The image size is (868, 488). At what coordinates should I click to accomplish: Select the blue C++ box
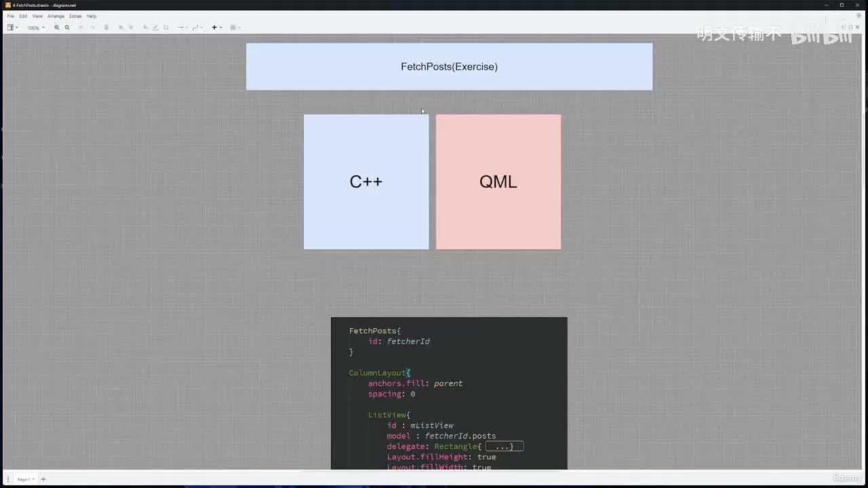(x=366, y=182)
